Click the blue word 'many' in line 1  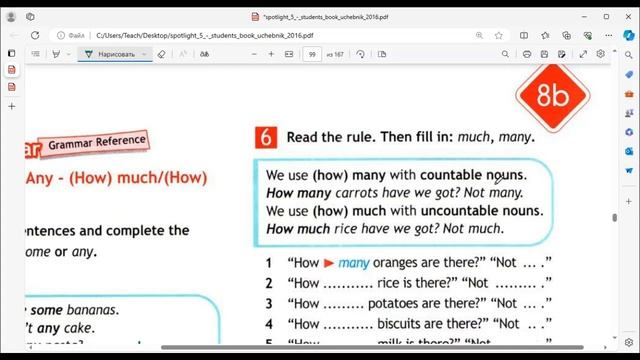pos(353,262)
